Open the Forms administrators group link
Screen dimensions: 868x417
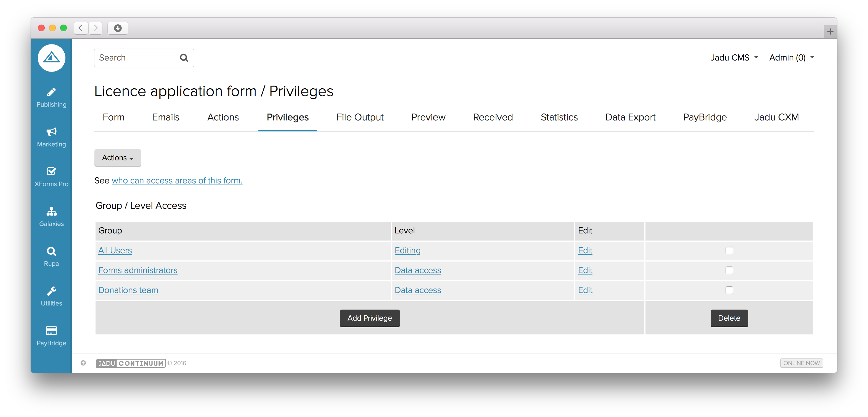[138, 270]
